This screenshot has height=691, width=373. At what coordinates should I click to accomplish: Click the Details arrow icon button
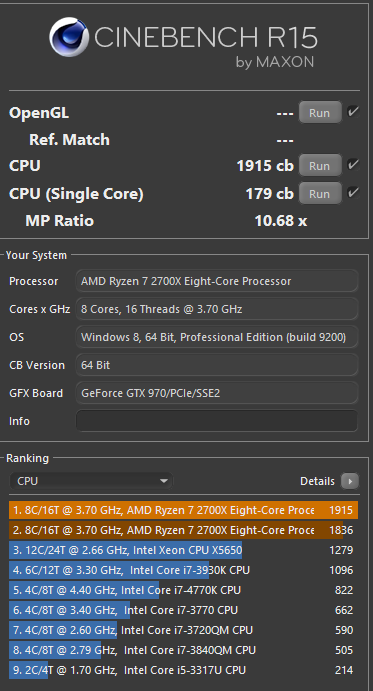point(350,481)
